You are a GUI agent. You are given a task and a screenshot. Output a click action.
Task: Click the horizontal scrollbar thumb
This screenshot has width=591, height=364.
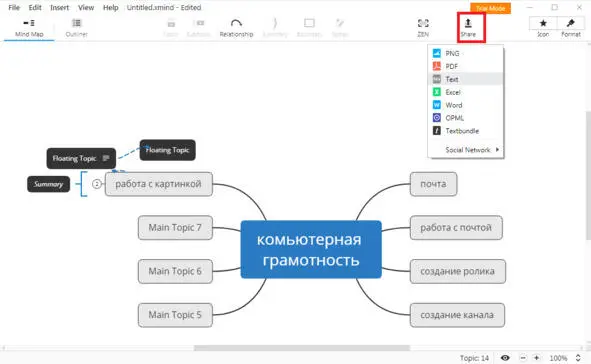pos(302,348)
